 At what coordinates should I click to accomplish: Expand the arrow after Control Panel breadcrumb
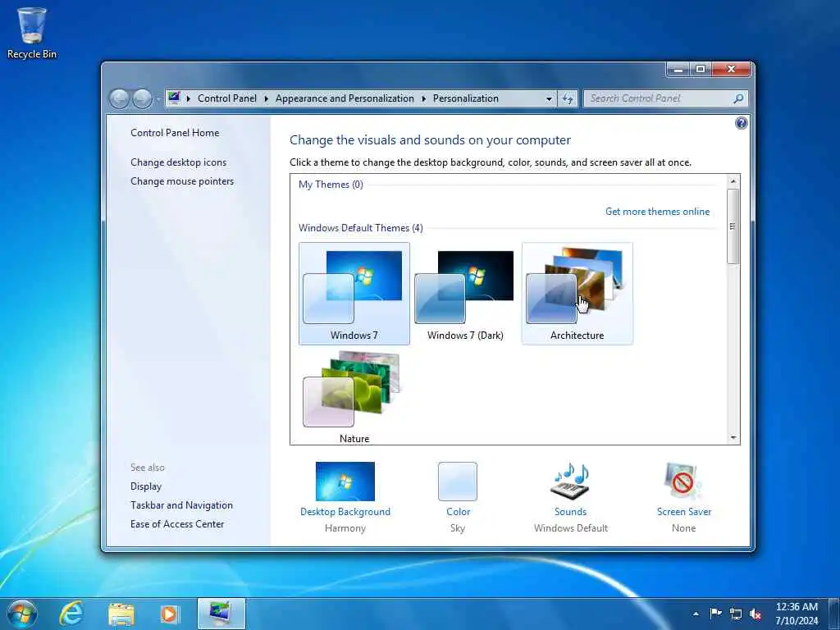(267, 98)
